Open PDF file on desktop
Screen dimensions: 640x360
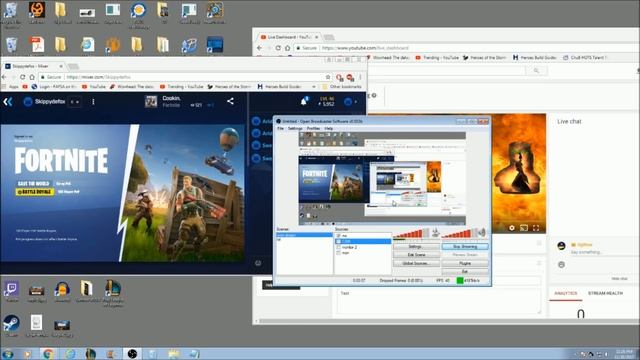pyautogui.click(x=36, y=44)
